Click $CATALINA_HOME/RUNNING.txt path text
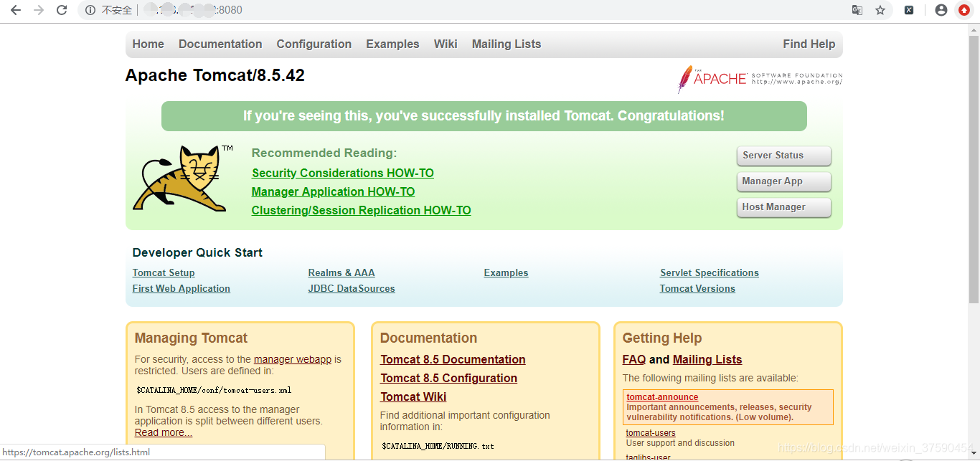The height and width of the screenshot is (461, 980). coord(438,446)
